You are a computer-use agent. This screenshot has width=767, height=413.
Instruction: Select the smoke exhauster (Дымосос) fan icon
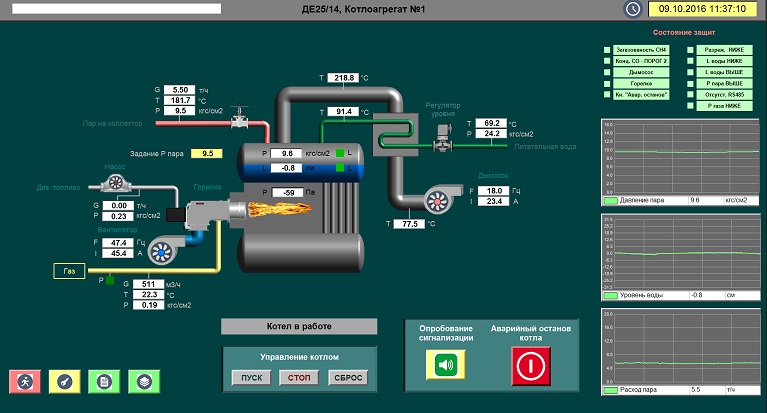[x=437, y=201]
